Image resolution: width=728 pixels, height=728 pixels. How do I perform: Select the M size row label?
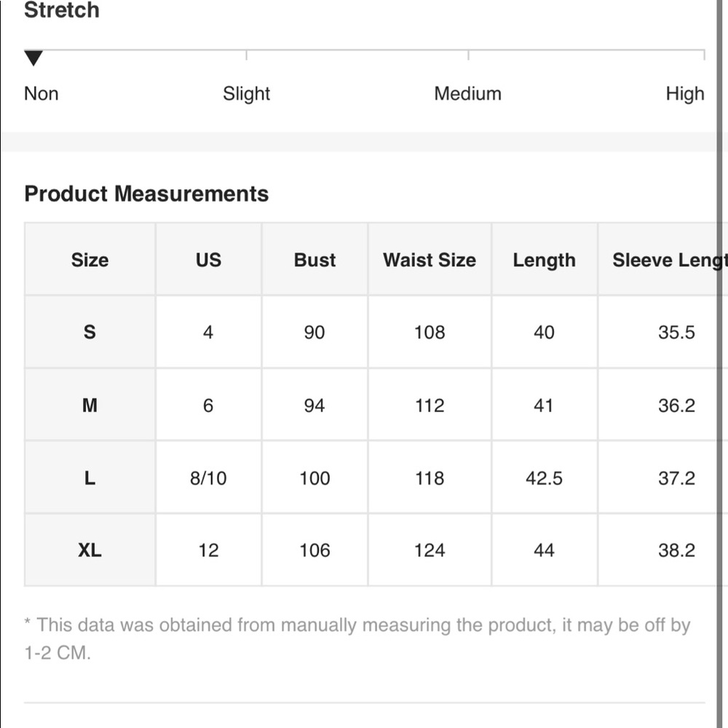coord(90,405)
